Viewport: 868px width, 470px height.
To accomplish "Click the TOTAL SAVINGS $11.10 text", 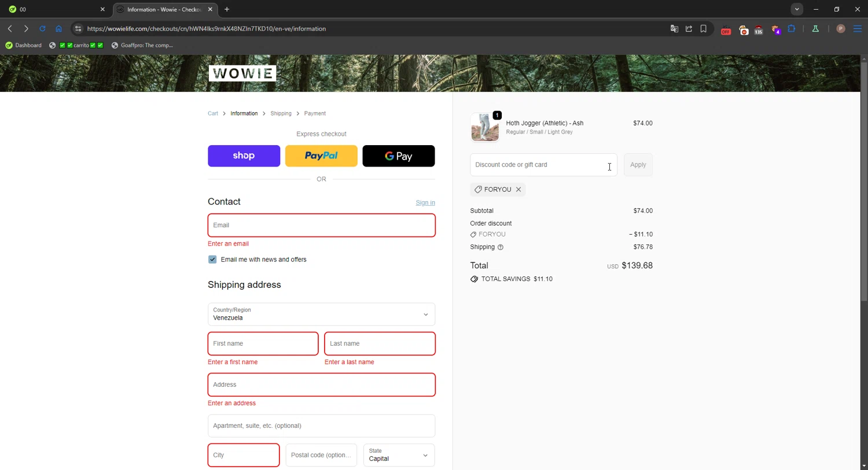I will pos(517,279).
